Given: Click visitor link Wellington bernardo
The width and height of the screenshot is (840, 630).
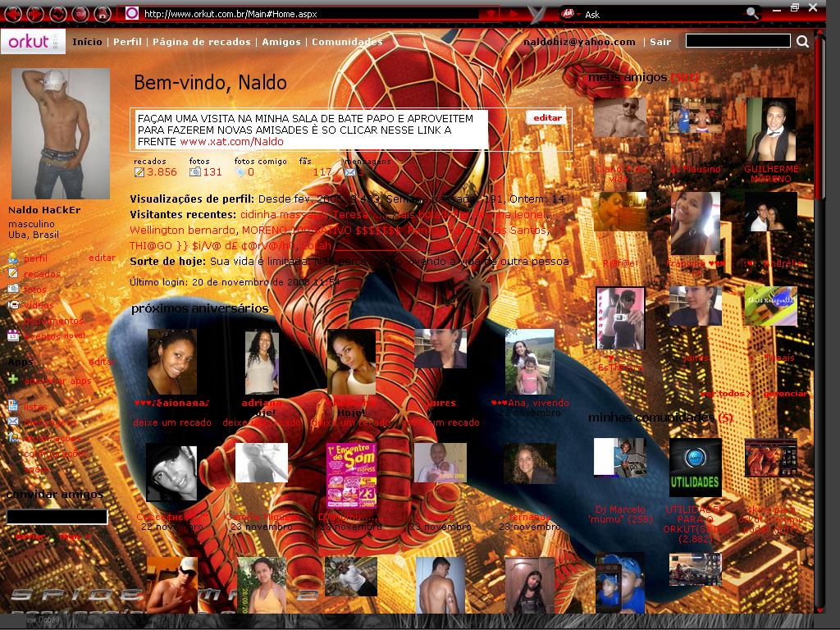Looking at the screenshot, I should click(x=182, y=231).
